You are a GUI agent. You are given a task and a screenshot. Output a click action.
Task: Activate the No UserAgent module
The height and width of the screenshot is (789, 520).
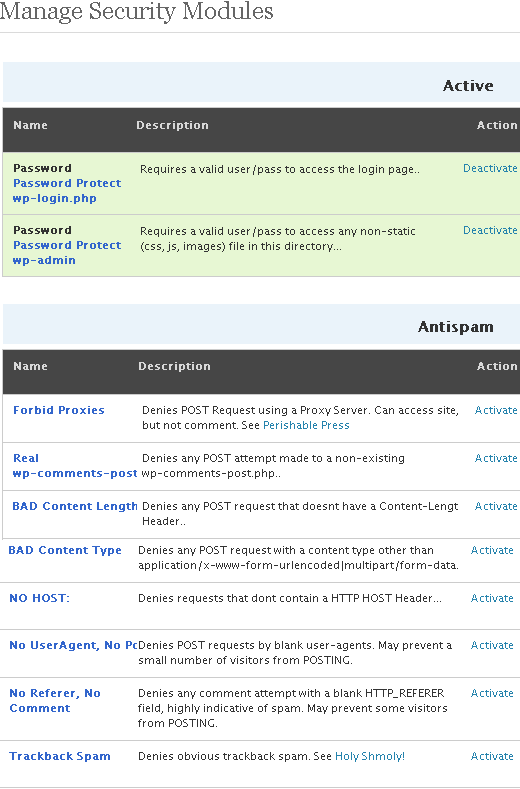tap(492, 646)
